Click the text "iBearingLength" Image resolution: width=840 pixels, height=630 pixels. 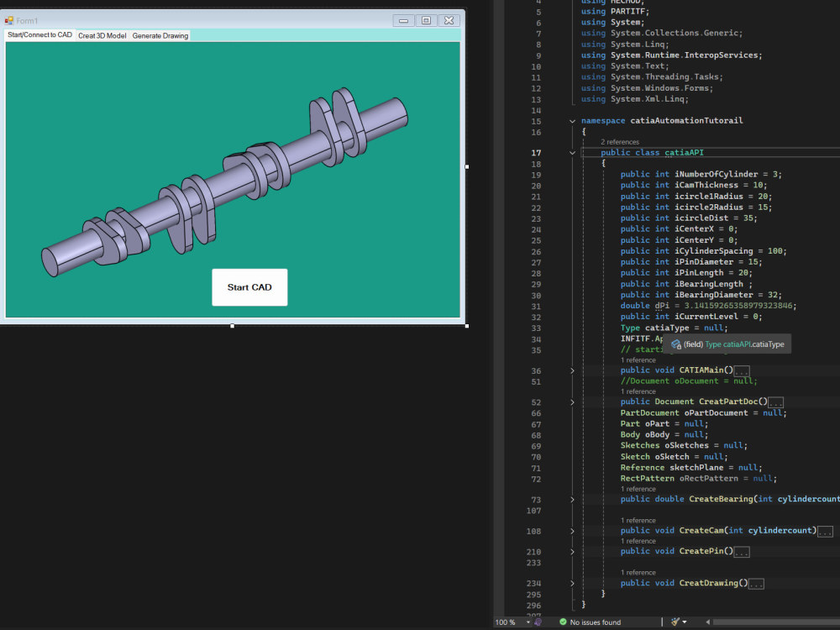coord(709,284)
